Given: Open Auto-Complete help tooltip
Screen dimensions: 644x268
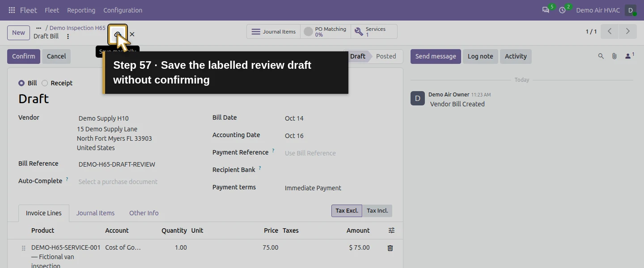Looking at the screenshot, I should (67, 179).
